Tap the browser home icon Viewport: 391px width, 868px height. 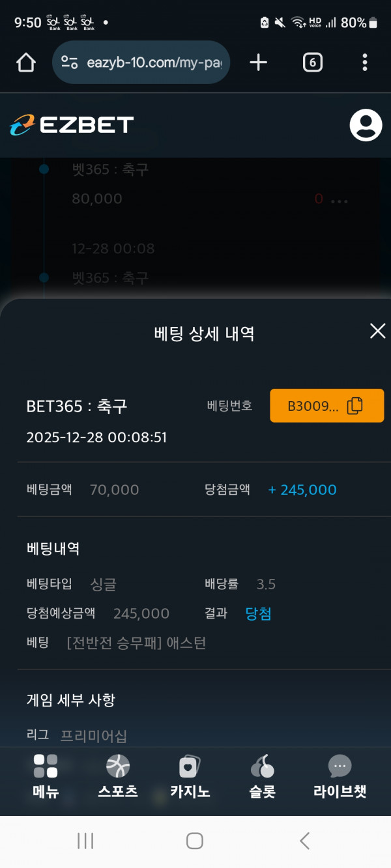click(x=25, y=63)
